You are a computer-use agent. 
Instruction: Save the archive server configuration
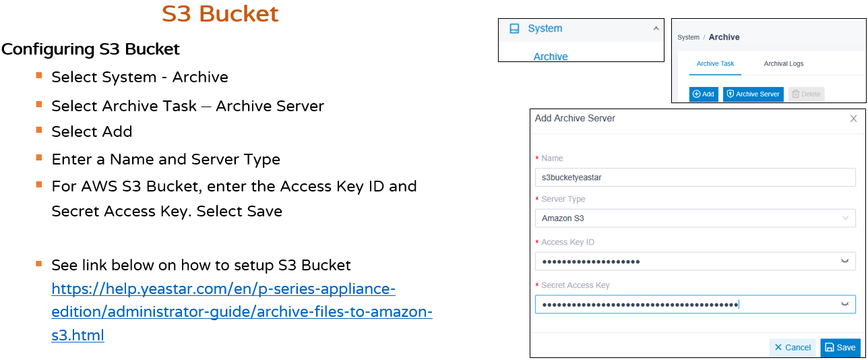click(840, 347)
